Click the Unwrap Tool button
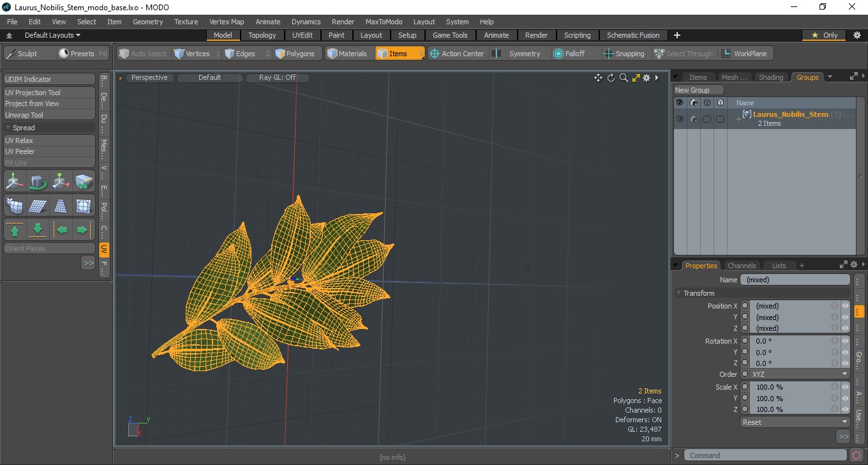This screenshot has width=868, height=465. coord(49,115)
